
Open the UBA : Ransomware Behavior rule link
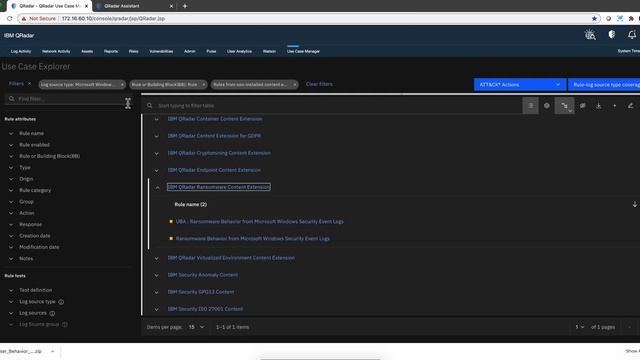click(x=260, y=222)
